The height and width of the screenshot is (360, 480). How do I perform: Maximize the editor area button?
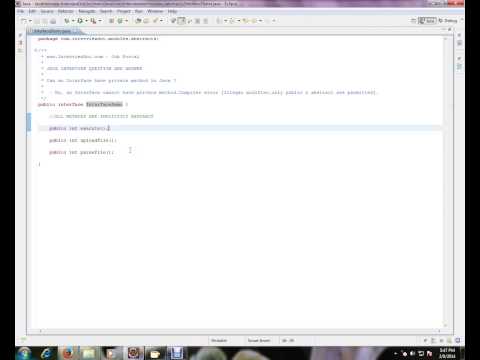[x=450, y=29]
